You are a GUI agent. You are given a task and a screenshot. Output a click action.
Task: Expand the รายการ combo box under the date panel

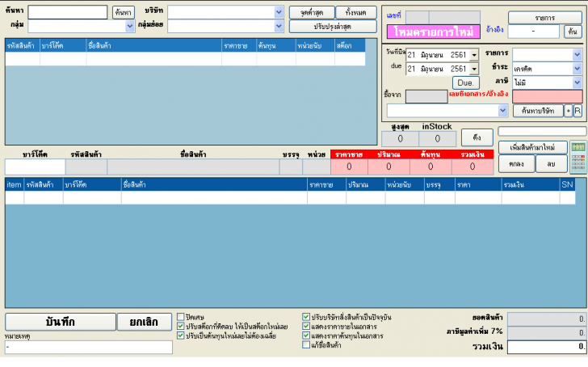pyautogui.click(x=577, y=55)
